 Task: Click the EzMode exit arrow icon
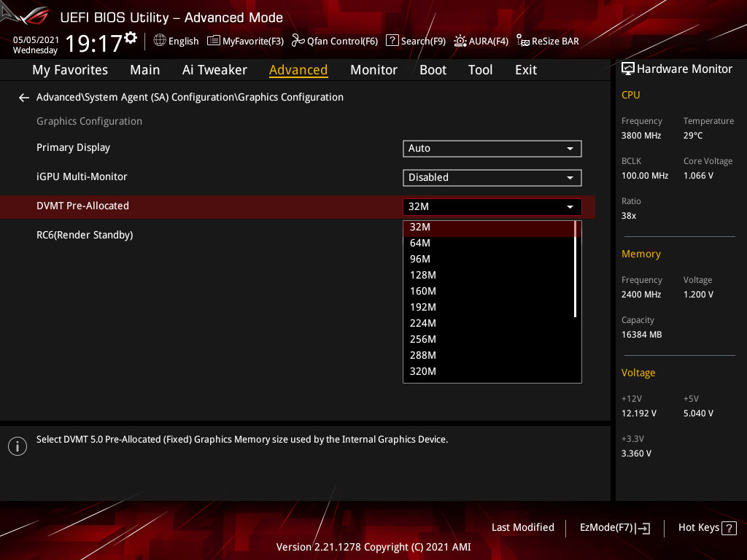coord(643,528)
